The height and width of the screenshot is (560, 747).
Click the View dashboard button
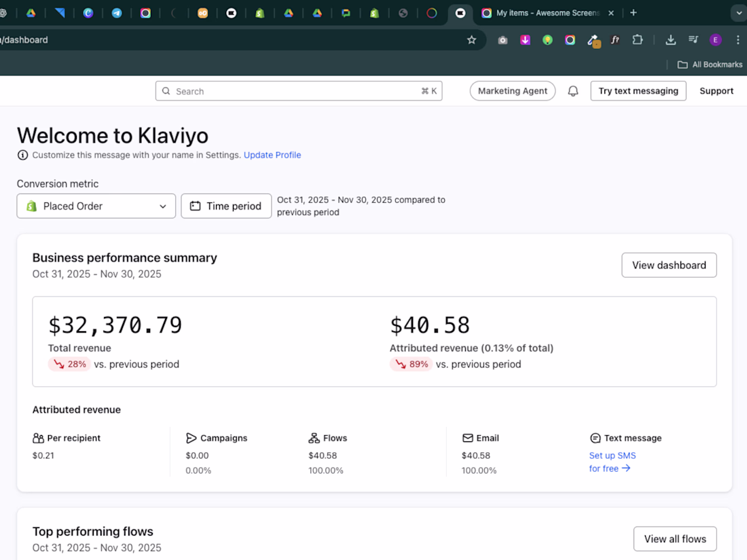(669, 265)
